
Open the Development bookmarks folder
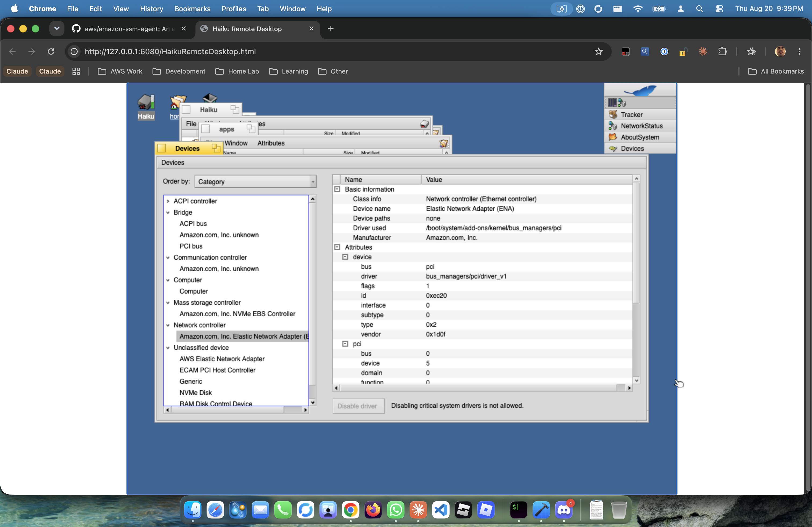point(179,71)
